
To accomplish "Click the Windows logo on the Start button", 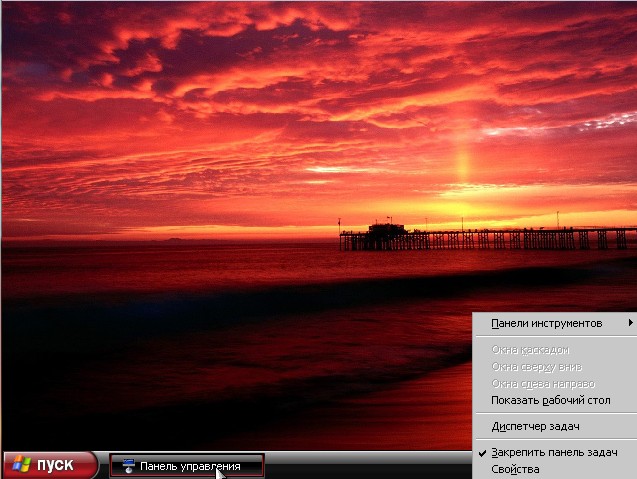I will pyautogui.click(x=20, y=465).
